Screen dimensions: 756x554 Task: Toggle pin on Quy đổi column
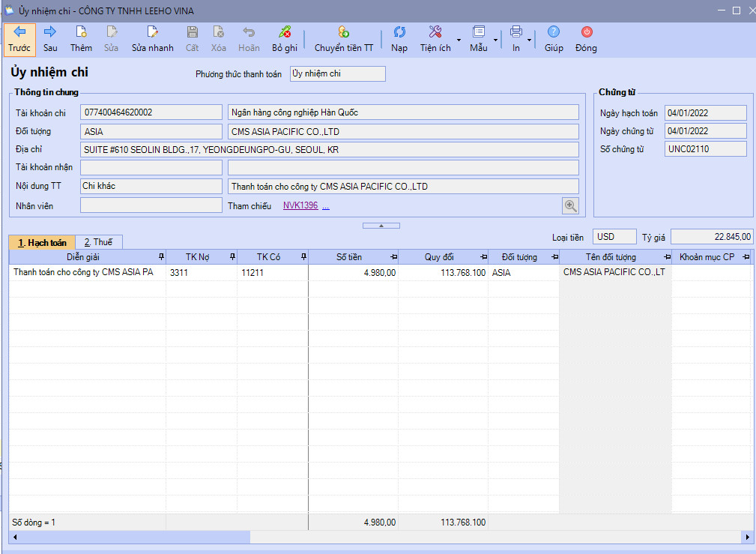click(x=483, y=256)
